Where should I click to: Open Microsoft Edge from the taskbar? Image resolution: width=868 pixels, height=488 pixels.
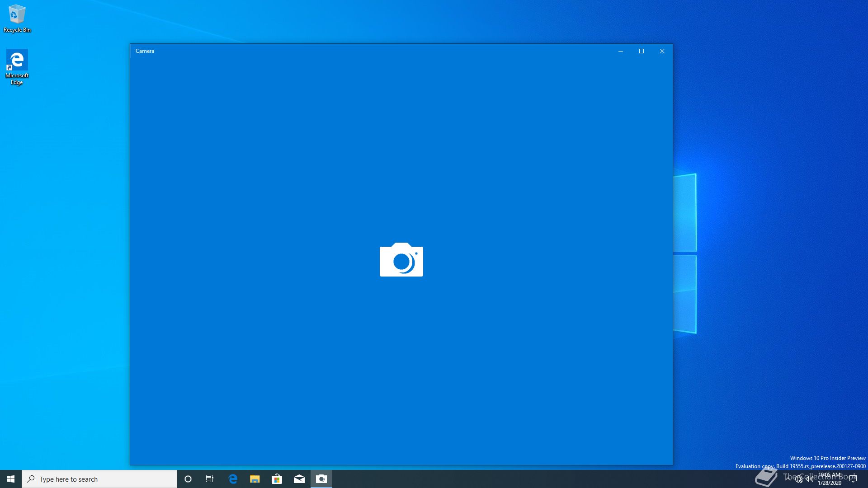(x=233, y=479)
